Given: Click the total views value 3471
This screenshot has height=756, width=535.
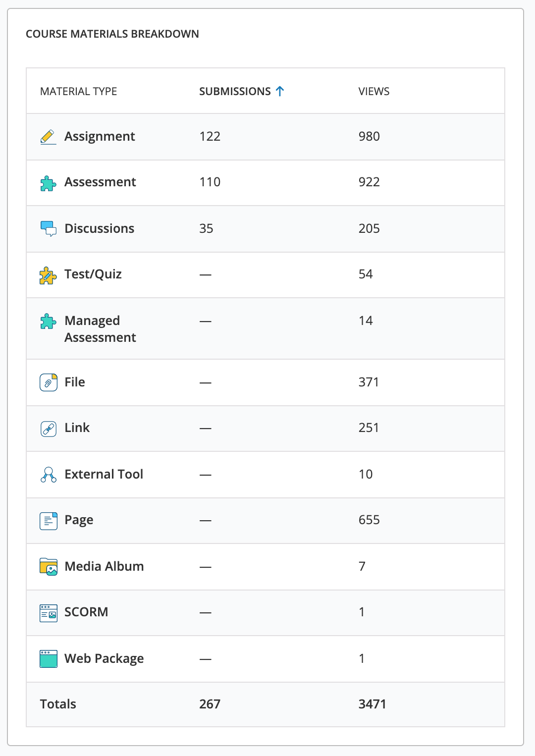Looking at the screenshot, I should (372, 704).
